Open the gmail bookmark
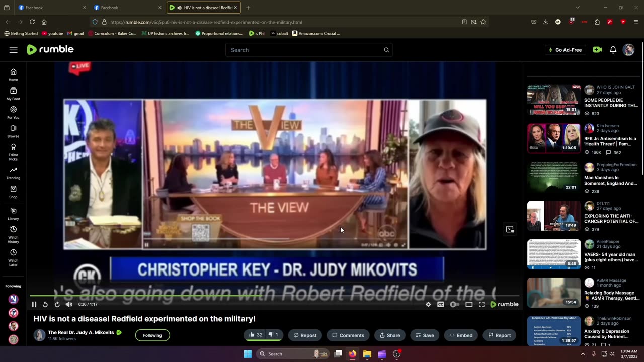The image size is (644, 362). click(x=75, y=34)
